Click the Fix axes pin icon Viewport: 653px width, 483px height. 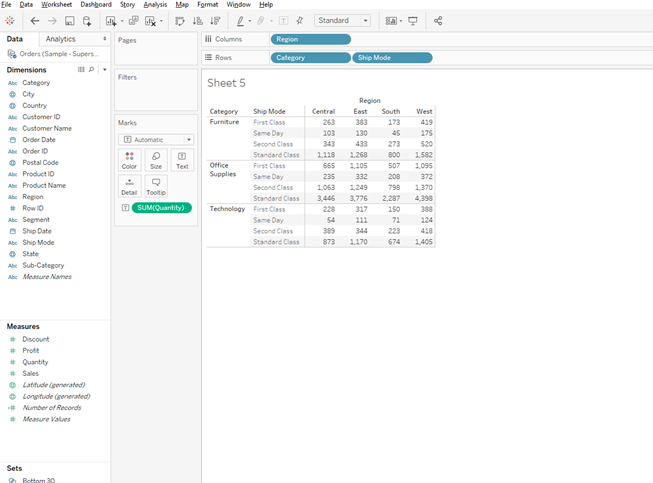pyautogui.click(x=299, y=21)
